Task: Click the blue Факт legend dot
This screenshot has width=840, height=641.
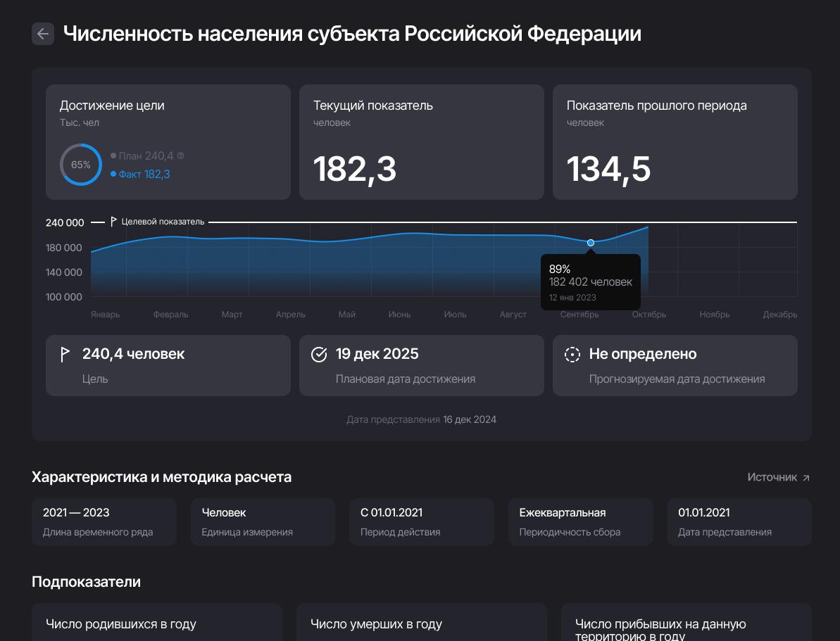Action: [113, 174]
